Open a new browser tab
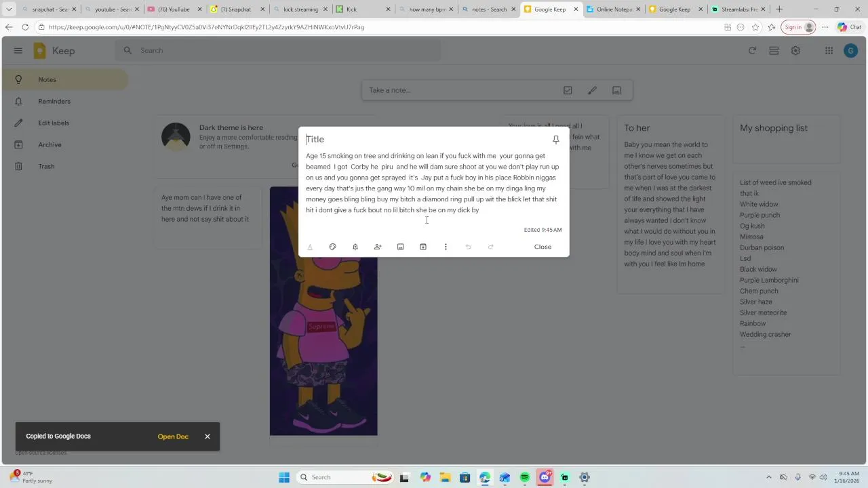The width and height of the screenshot is (868, 488). coord(779,9)
